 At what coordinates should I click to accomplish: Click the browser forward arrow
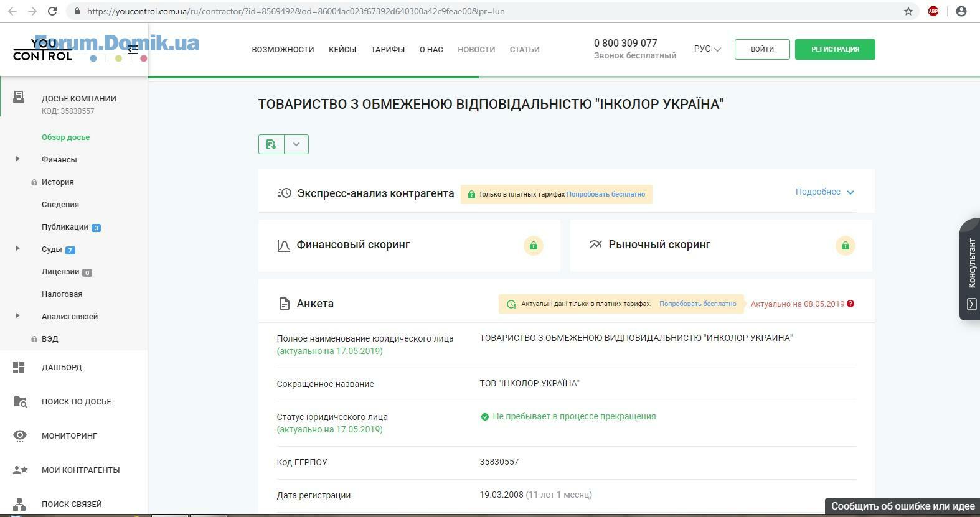pos(32,11)
